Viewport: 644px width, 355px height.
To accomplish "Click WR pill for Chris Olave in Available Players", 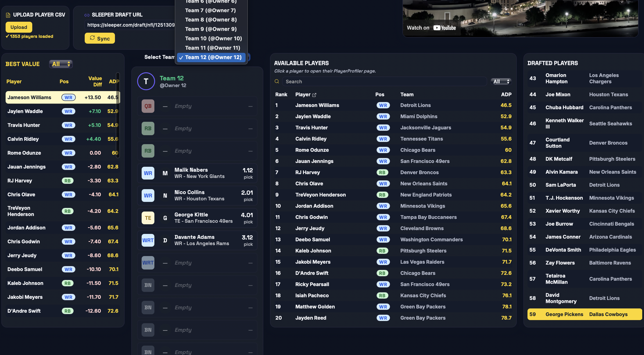I will point(383,184).
